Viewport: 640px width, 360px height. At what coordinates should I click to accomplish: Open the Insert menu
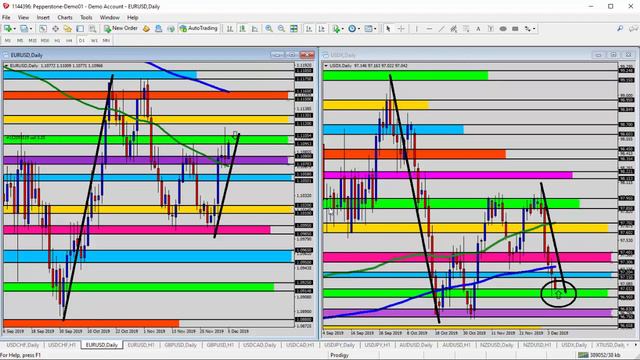(43, 18)
